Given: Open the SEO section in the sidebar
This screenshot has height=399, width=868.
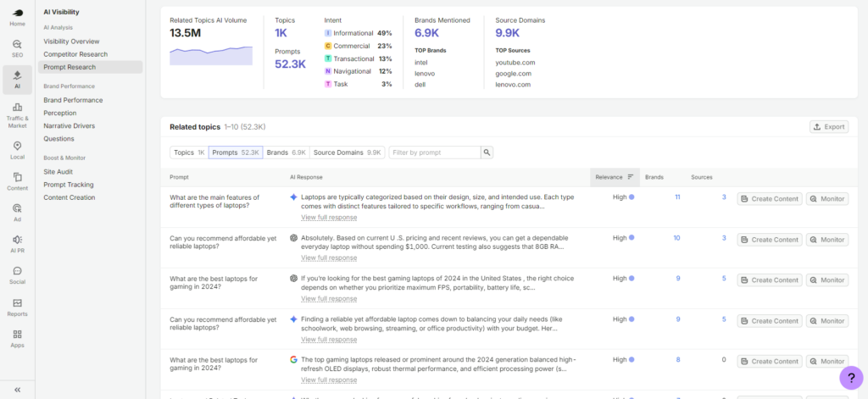Looking at the screenshot, I should point(17,48).
